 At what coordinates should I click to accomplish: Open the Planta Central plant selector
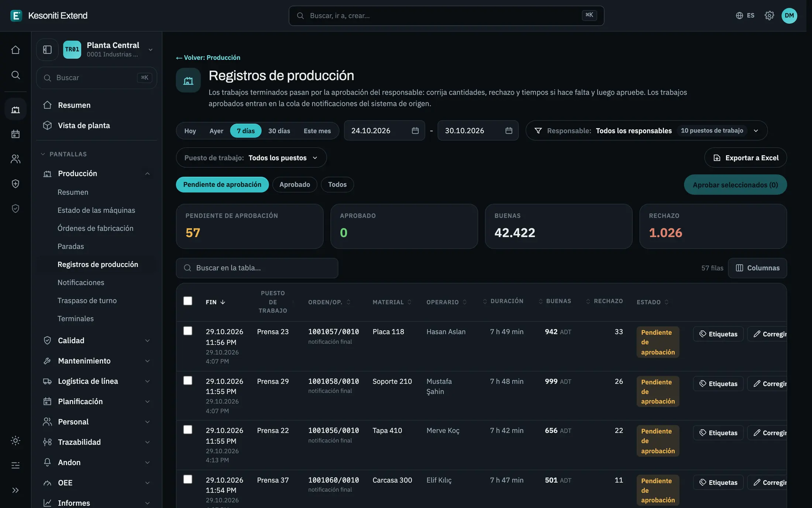click(109, 50)
